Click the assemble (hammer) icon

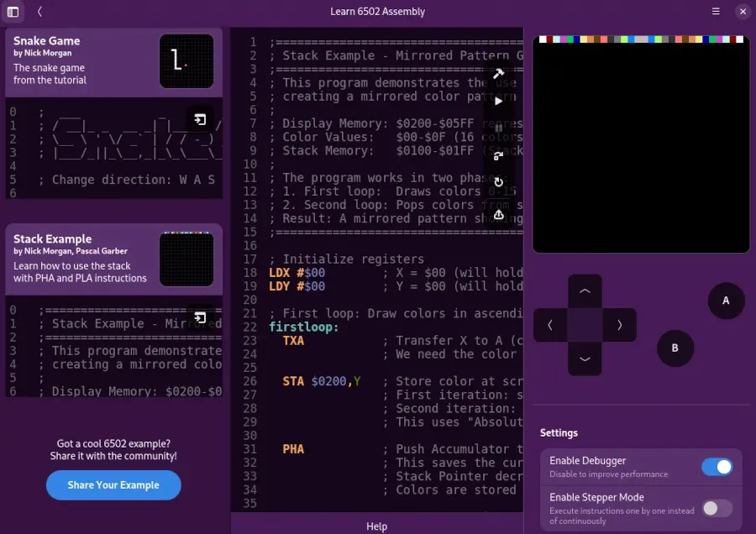[x=498, y=74]
